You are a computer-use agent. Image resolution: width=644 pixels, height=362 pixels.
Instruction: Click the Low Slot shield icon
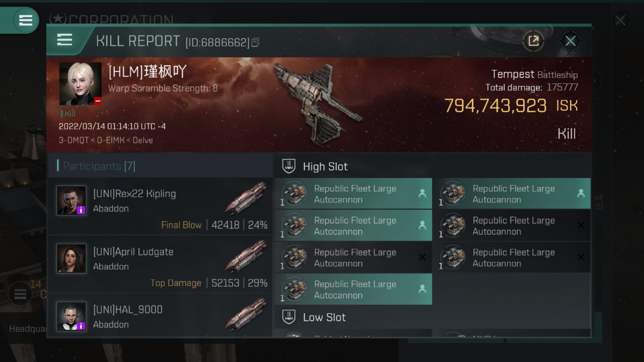coord(288,317)
